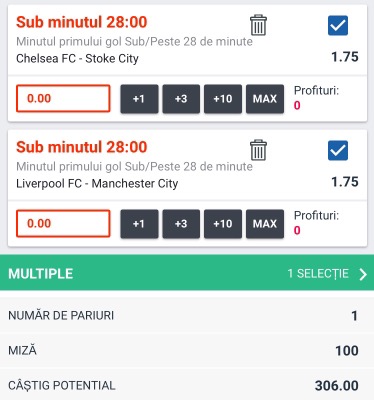This screenshot has width=374, height=400.
Task: Add +10 to Chelsea bet stake
Action: pyautogui.click(x=223, y=99)
